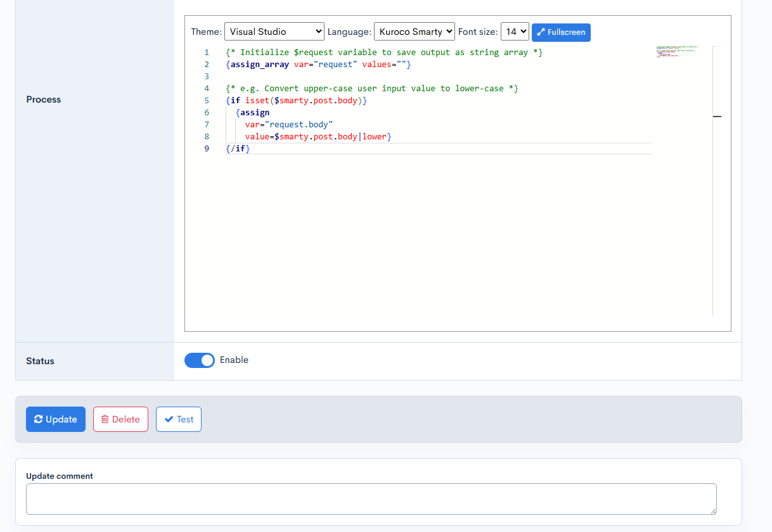The image size is (772, 532).
Task: Expand the Language dropdown showing Kuroco Smarty
Action: (x=415, y=32)
